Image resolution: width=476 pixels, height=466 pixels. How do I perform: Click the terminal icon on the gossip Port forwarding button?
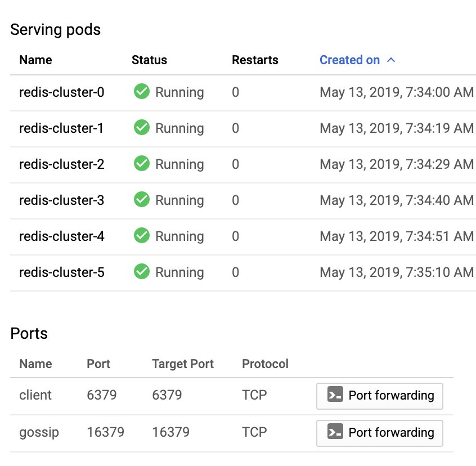pyautogui.click(x=335, y=432)
